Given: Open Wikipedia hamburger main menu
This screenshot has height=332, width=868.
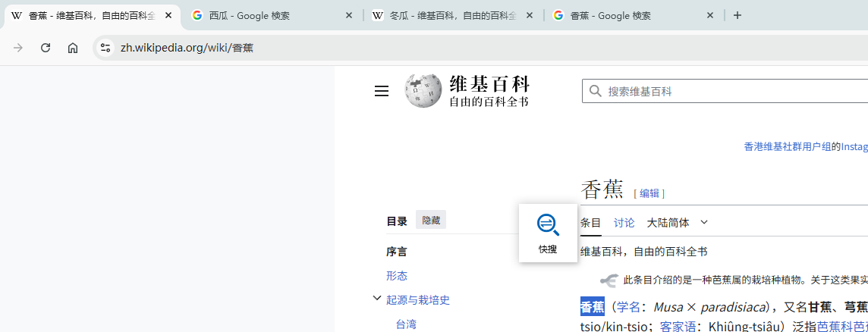Looking at the screenshot, I should tap(381, 91).
